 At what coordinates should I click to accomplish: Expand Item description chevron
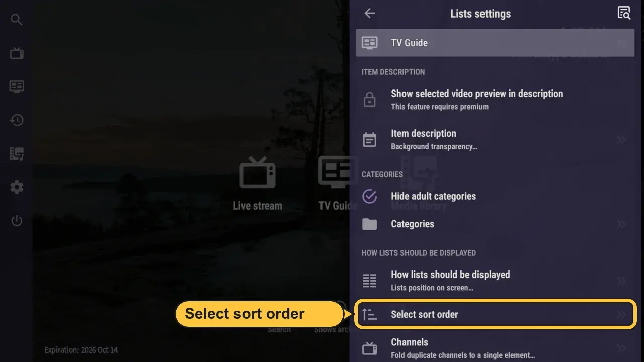tap(622, 139)
